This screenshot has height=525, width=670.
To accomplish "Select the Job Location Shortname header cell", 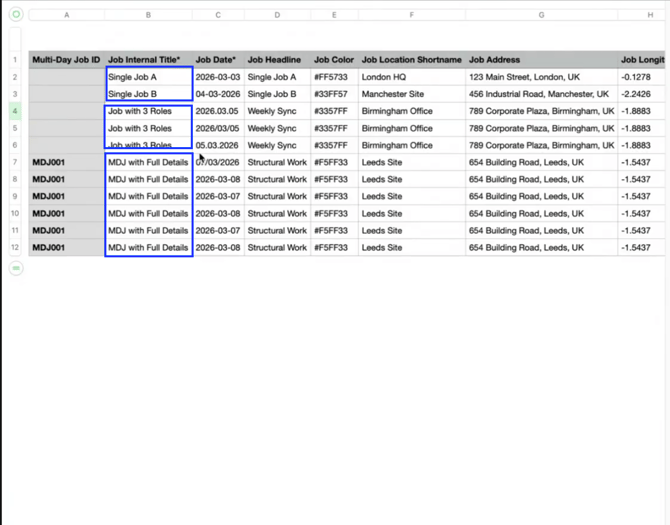I will 411,60.
